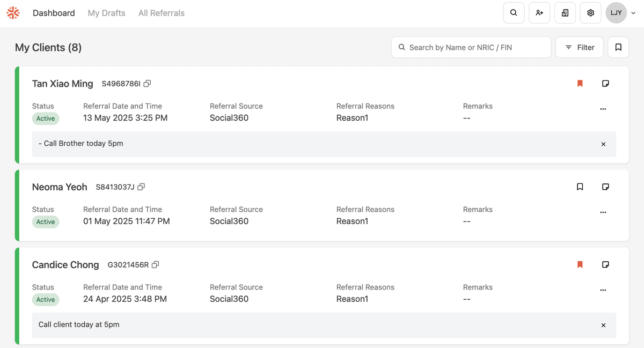Switch to the All Referrals tab
Viewport: 644px width, 348px height.
tap(162, 13)
